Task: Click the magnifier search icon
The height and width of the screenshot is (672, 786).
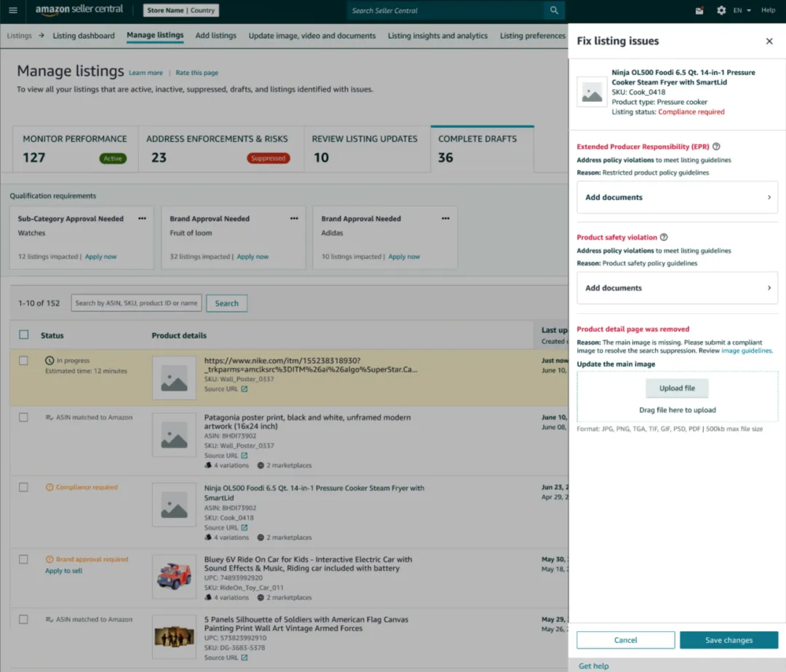Action: (x=554, y=10)
